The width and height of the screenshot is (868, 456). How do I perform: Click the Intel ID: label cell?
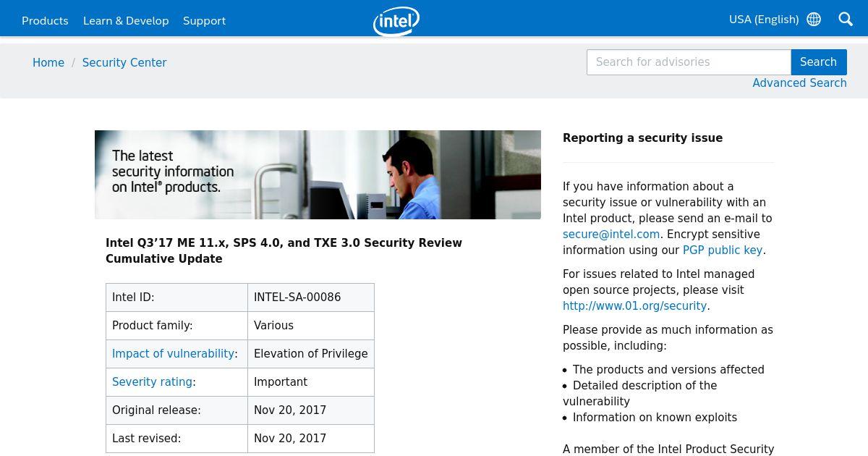point(176,297)
